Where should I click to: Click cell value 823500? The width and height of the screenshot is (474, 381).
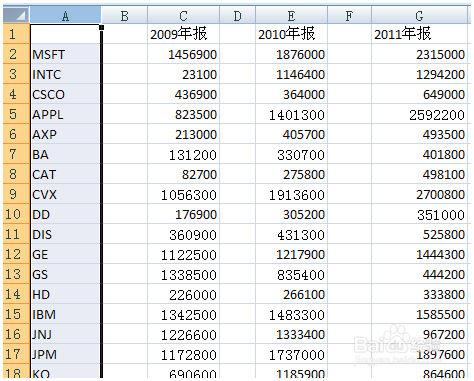pos(183,114)
